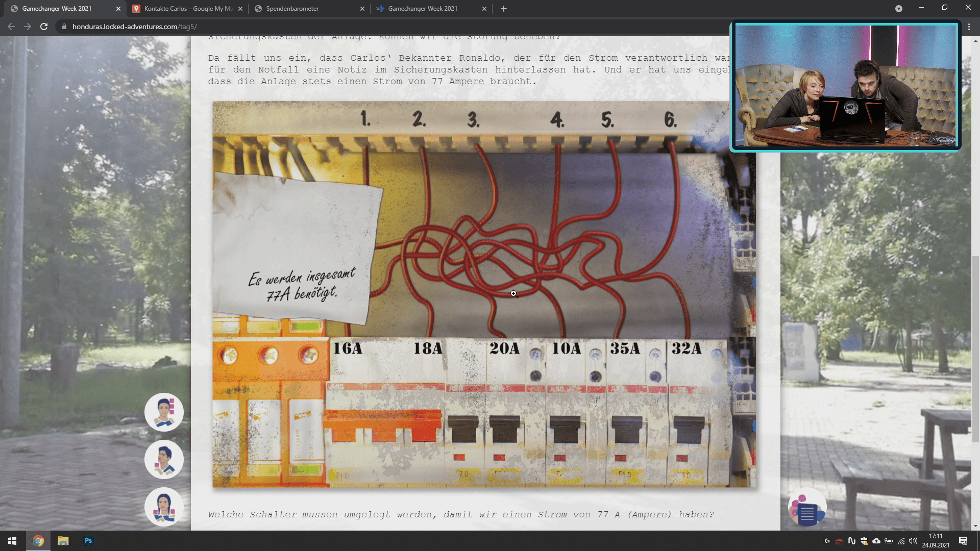Click the pigtailed female character avatar
This screenshot has height=551, width=980.
pos(164,507)
